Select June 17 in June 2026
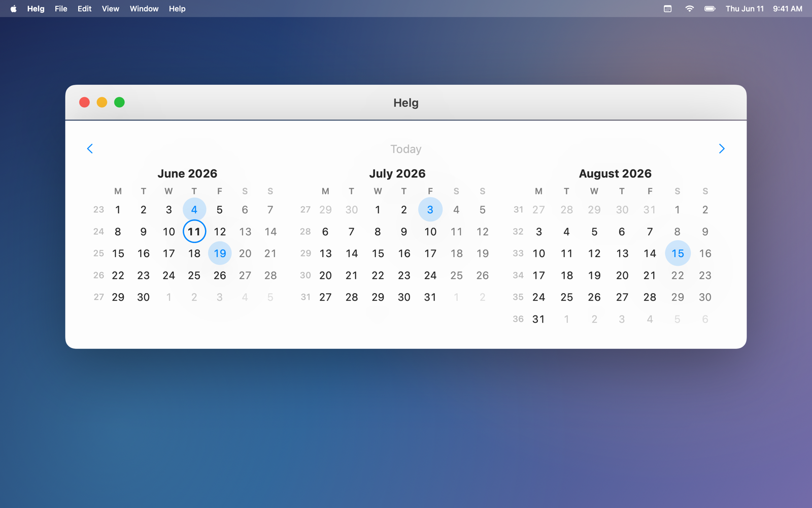This screenshot has width=812, height=508. pos(168,253)
